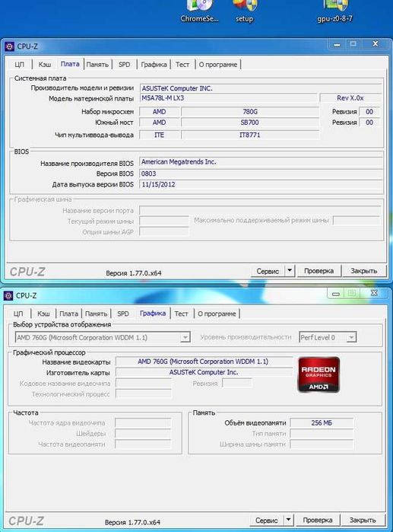Open the Perf Level 0 dropdown
The width and height of the screenshot is (393, 532).
[x=328, y=338]
